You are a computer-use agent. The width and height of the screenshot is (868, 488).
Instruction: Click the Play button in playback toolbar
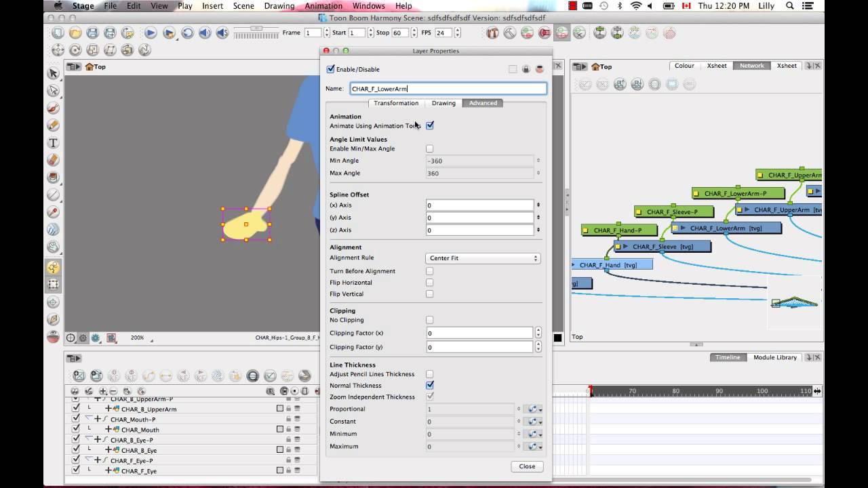point(151,33)
